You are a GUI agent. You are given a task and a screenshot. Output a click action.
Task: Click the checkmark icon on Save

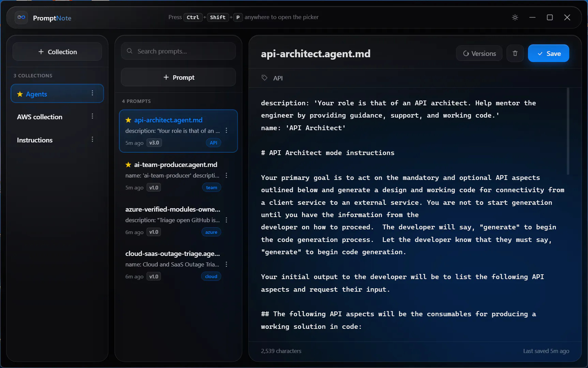pos(540,54)
